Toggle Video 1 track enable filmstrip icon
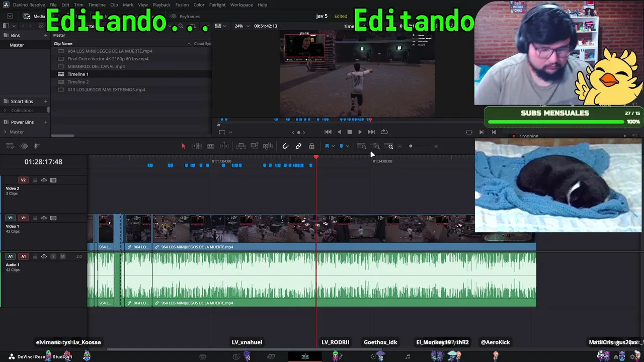This screenshot has height=362, width=644. click(53, 218)
